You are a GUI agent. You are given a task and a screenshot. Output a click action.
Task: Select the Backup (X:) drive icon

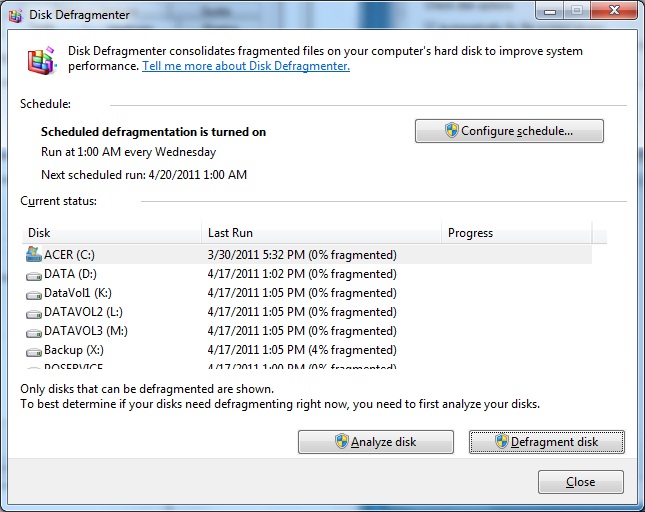[34, 351]
